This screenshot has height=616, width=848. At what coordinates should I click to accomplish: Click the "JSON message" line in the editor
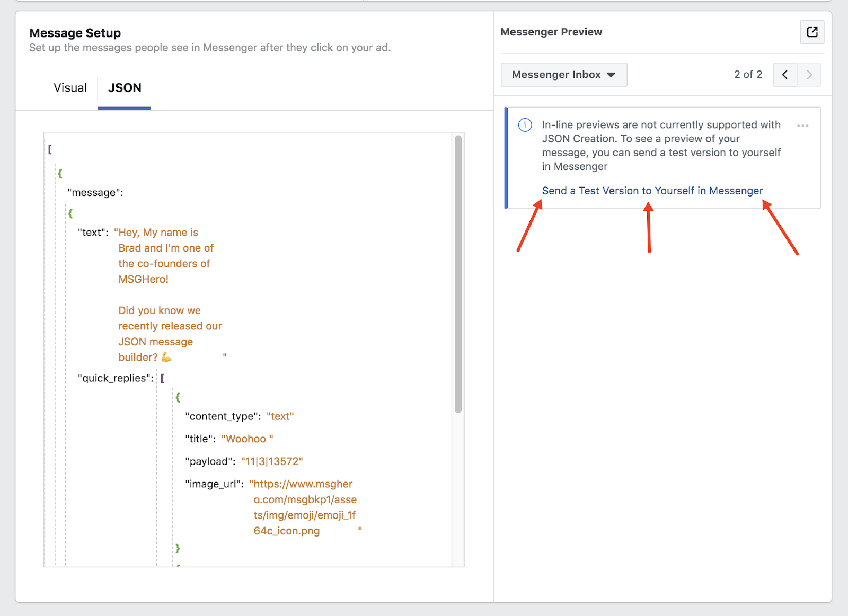coord(156,342)
